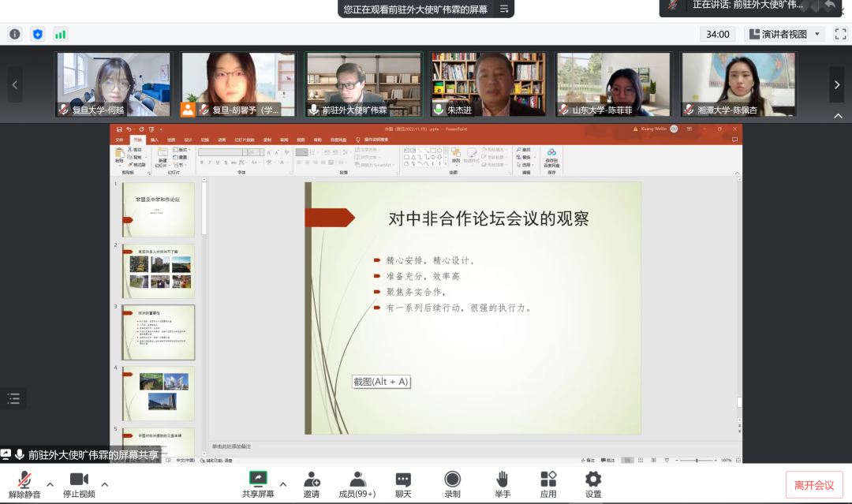Unmute microphone with 解除静音

[24, 480]
